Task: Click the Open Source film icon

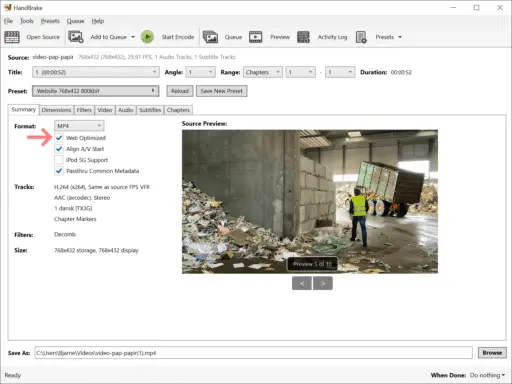Action: pyautogui.click(x=12, y=37)
